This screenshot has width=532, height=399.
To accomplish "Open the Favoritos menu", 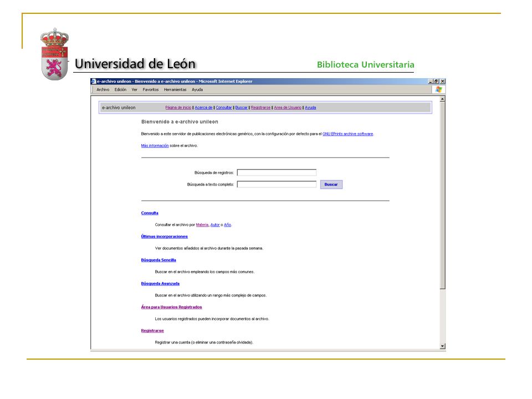I will (x=151, y=90).
